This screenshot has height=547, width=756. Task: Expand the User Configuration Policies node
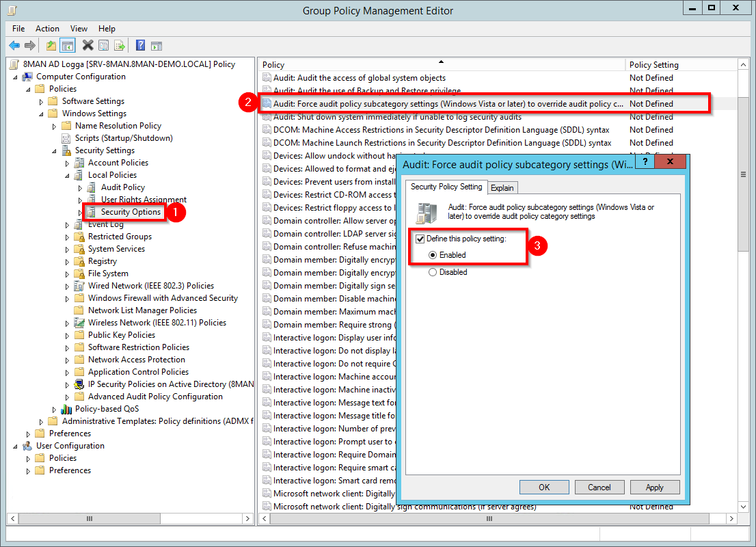tap(29, 458)
